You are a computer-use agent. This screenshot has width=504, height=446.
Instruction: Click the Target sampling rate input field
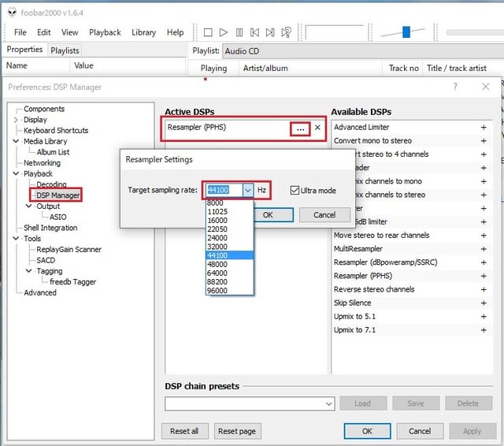pos(224,191)
